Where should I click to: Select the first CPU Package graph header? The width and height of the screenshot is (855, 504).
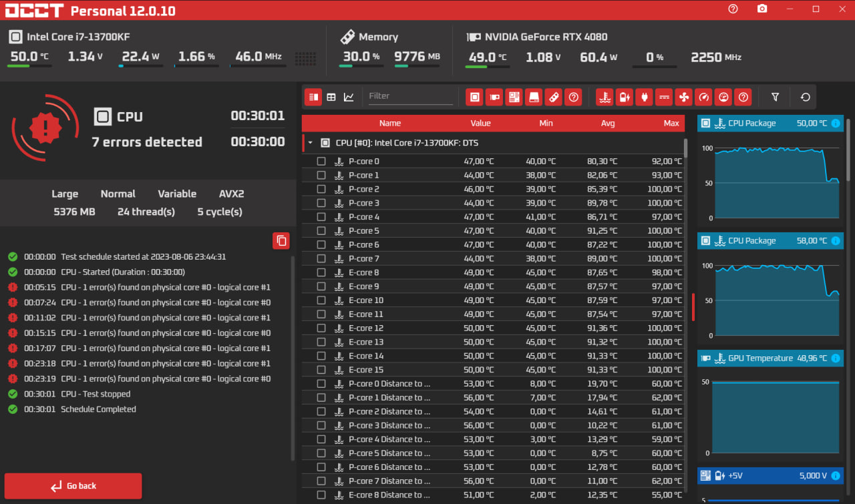click(x=772, y=123)
